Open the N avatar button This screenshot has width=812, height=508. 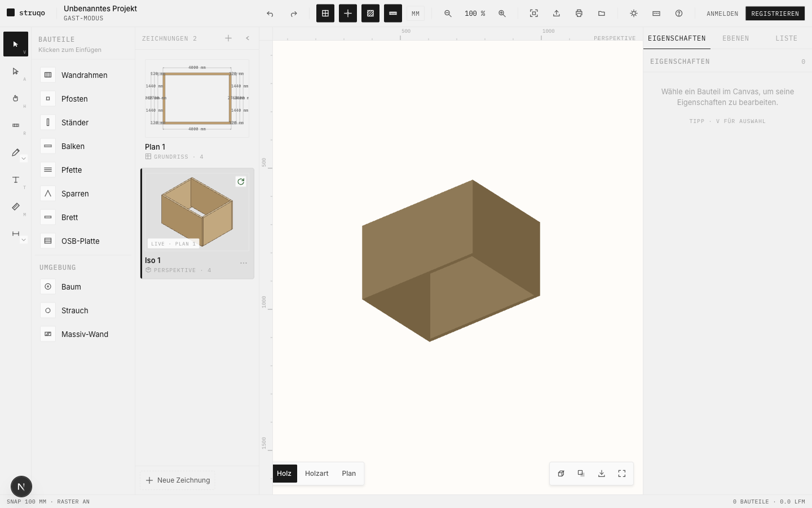coord(21,487)
